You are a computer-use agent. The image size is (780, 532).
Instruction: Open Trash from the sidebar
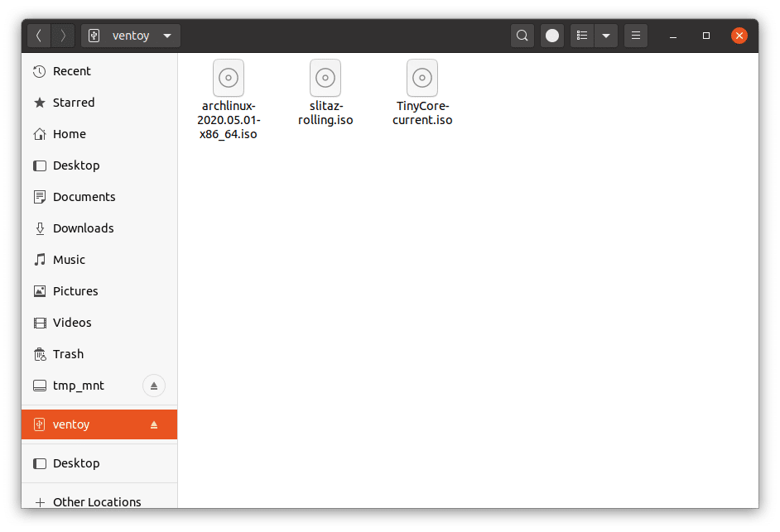click(x=68, y=353)
